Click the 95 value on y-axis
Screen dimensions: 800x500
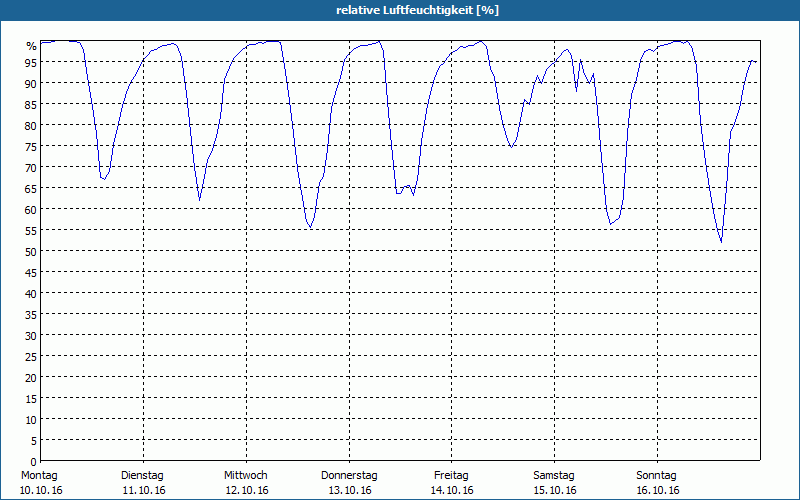[x=31, y=62]
